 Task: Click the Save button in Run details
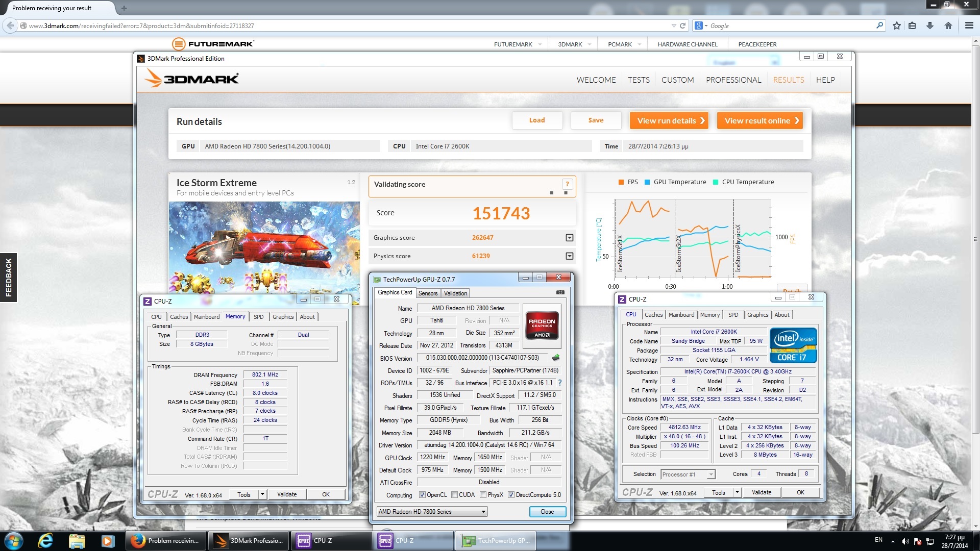pos(596,120)
